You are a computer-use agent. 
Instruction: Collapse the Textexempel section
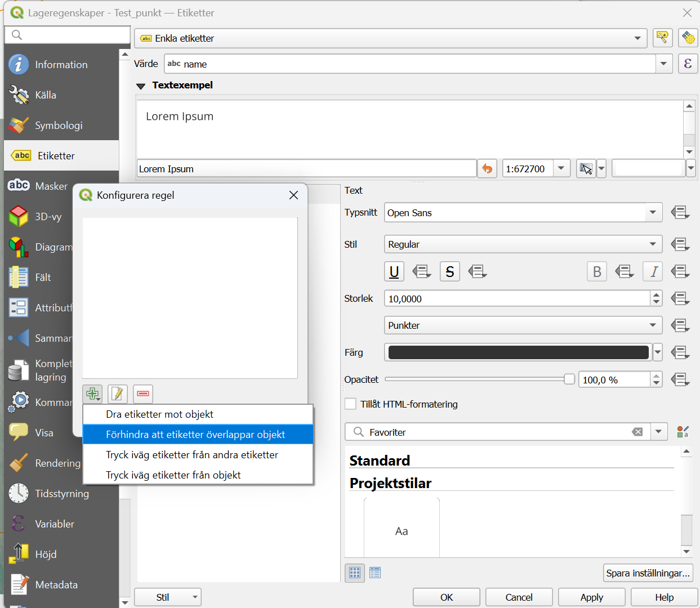click(141, 86)
